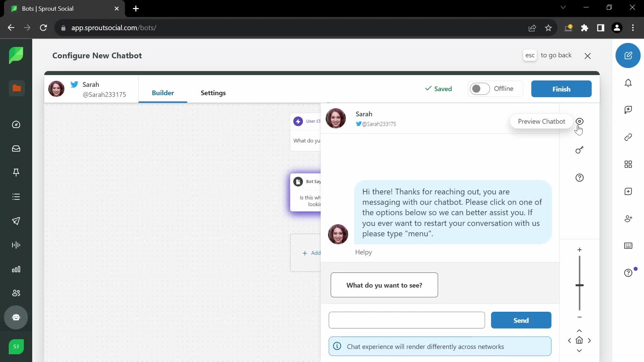Select the Bot Says node on canvas
The width and height of the screenshot is (644, 362).
point(305,192)
